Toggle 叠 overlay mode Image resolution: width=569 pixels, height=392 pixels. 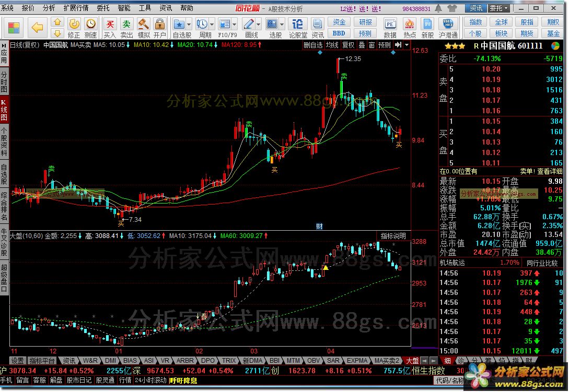tap(362, 45)
